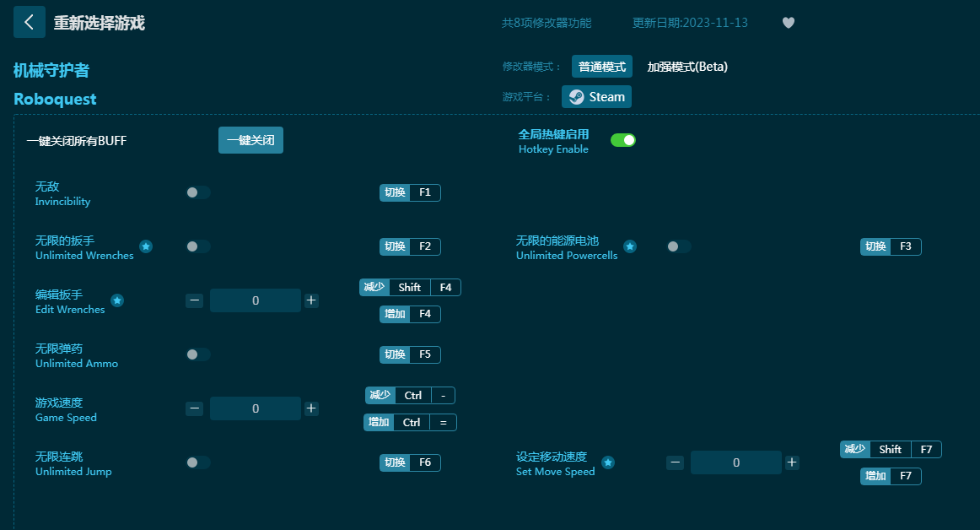
Task: Toggle the Hotkey Enable switch
Action: coord(623,140)
